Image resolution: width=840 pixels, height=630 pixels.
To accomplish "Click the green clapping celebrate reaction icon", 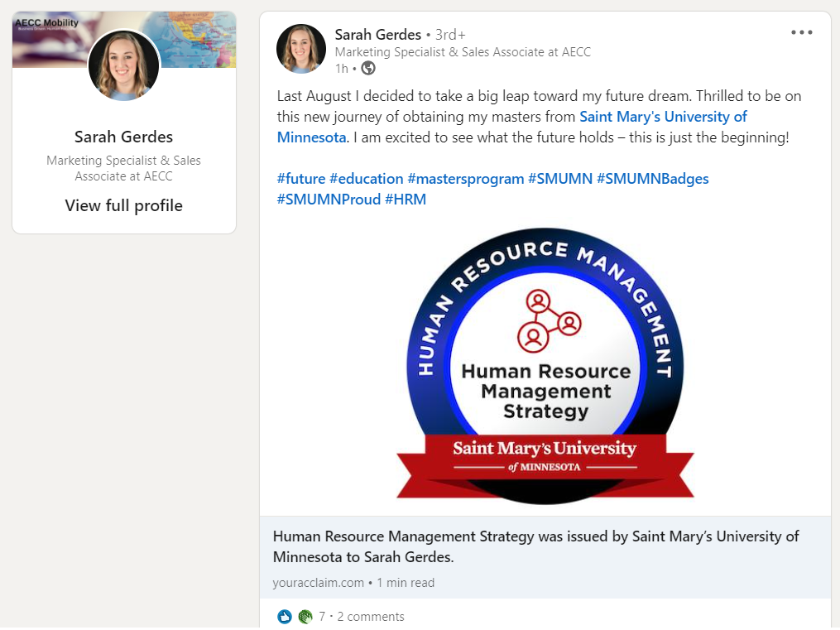I will (305, 617).
